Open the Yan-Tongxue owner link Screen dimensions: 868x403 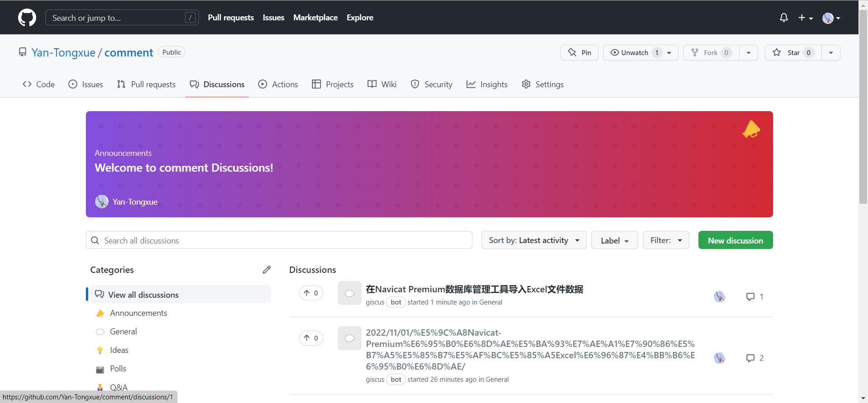[63, 52]
